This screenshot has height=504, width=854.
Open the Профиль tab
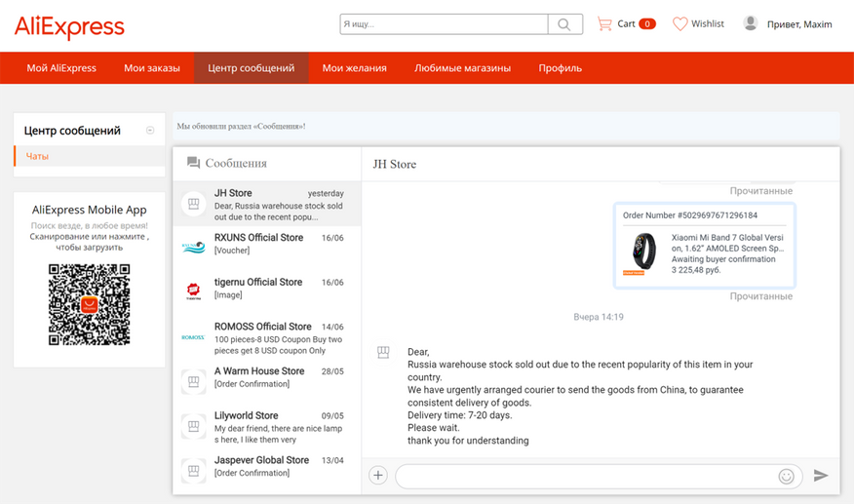561,68
